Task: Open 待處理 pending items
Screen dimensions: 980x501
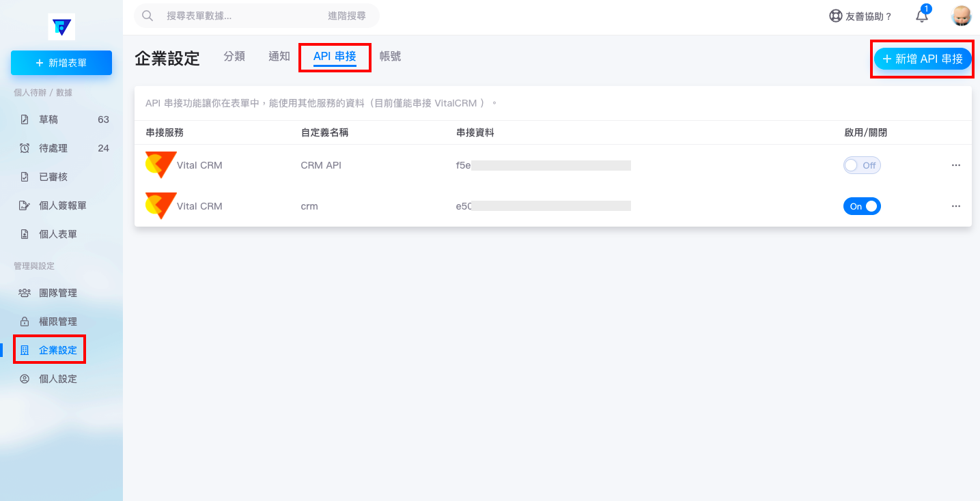Action: pos(53,148)
